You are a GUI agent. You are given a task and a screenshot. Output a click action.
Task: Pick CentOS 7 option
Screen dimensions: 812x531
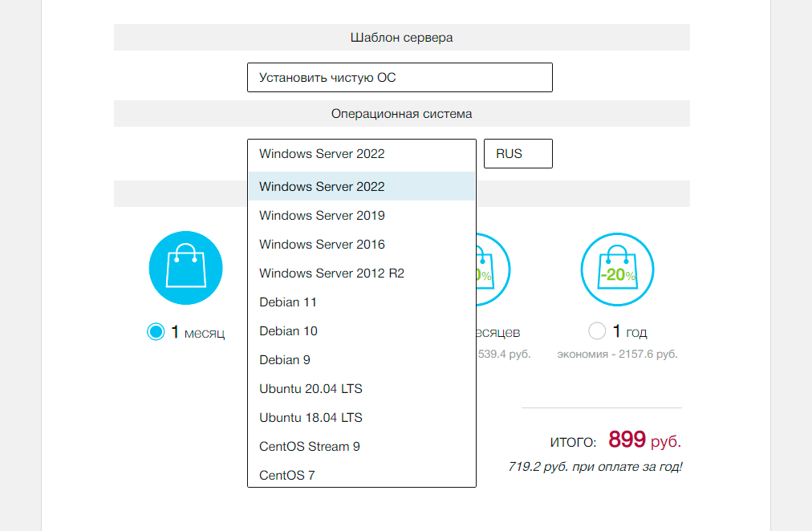361,475
